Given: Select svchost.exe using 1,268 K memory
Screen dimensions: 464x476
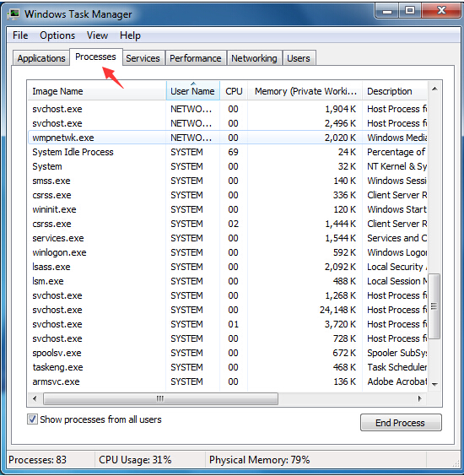Looking at the screenshot, I should click(x=228, y=295).
